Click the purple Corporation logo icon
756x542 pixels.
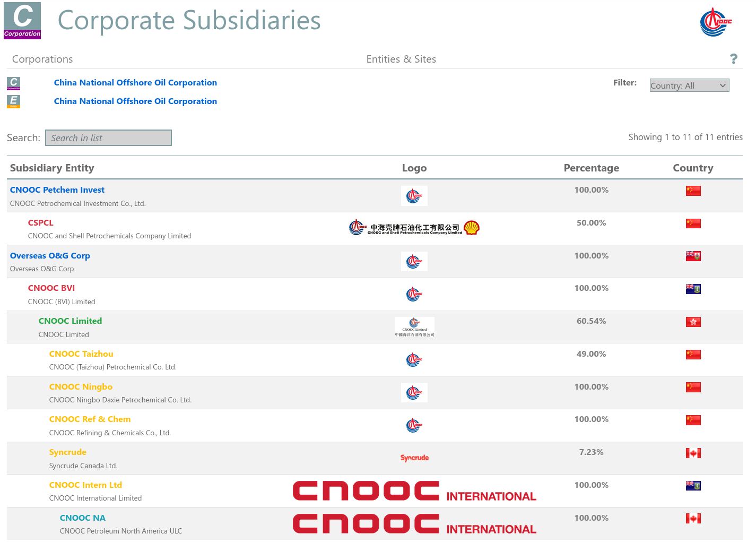coord(22,21)
